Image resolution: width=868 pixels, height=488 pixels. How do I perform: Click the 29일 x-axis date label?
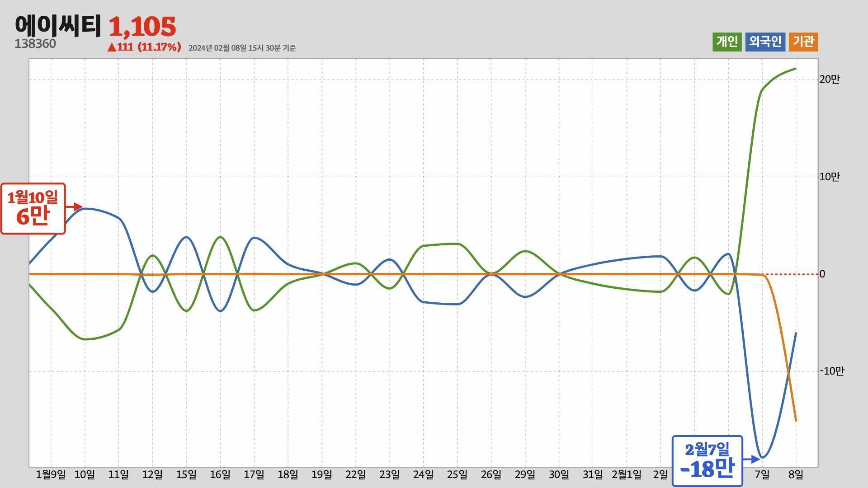tap(525, 475)
